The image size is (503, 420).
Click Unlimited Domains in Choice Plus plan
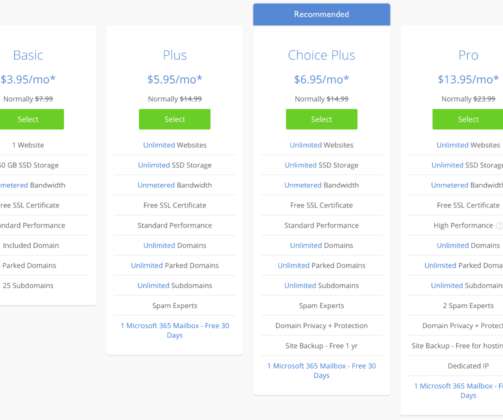click(321, 245)
